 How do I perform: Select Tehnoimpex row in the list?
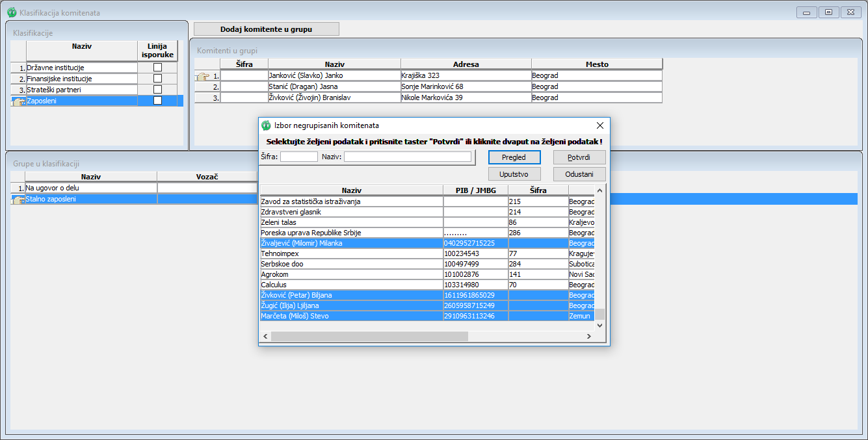pos(351,253)
